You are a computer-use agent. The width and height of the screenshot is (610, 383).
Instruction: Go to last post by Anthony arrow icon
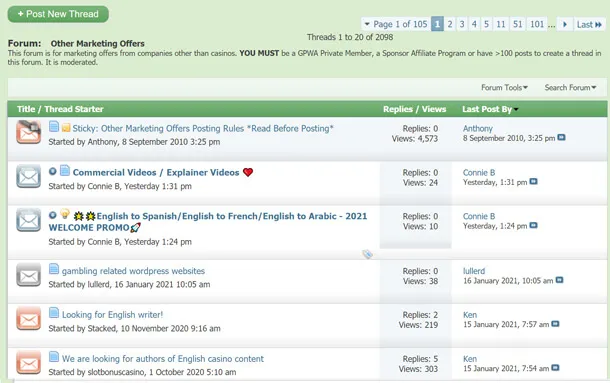point(561,137)
